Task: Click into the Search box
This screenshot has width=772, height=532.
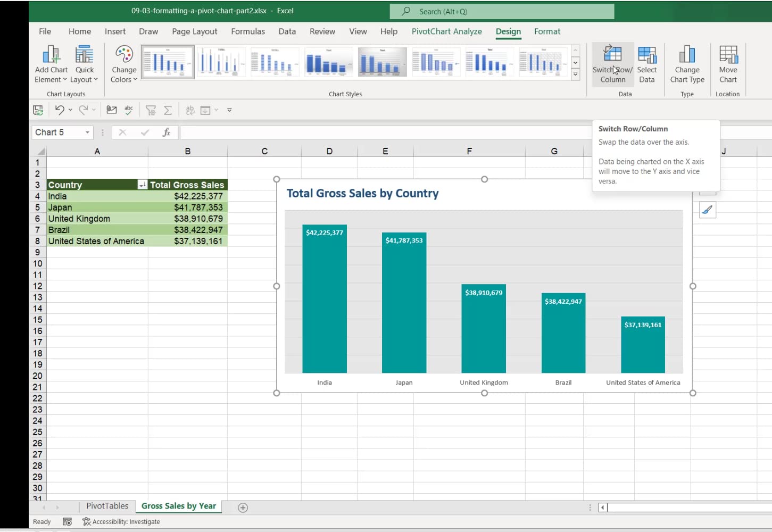Action: coord(502,11)
